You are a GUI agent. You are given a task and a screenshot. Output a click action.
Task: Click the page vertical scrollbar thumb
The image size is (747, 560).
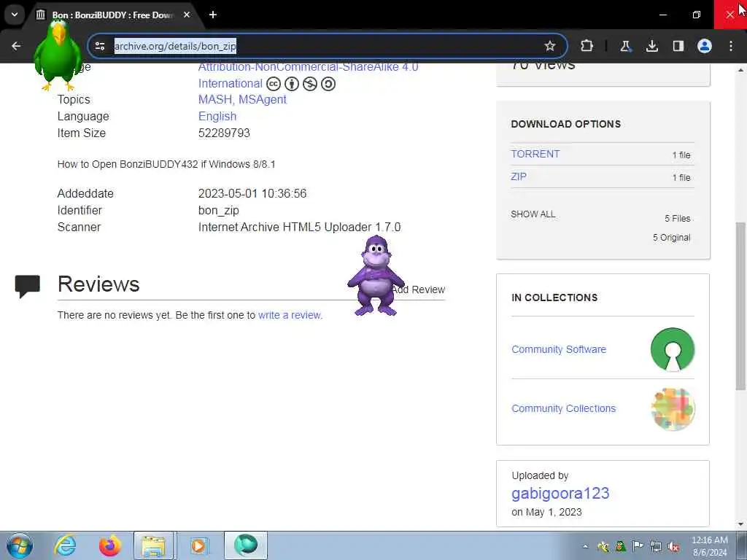click(x=740, y=306)
